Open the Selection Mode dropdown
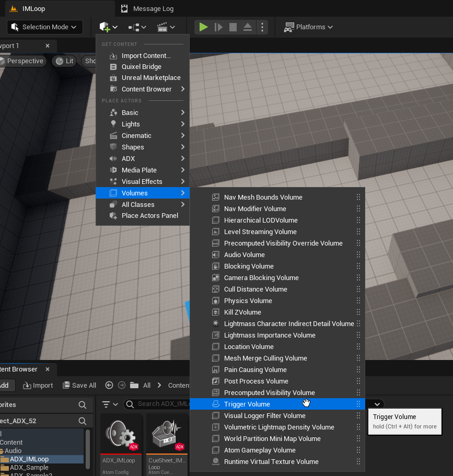Image resolution: width=453 pixels, height=476 pixels. pyautogui.click(x=44, y=27)
